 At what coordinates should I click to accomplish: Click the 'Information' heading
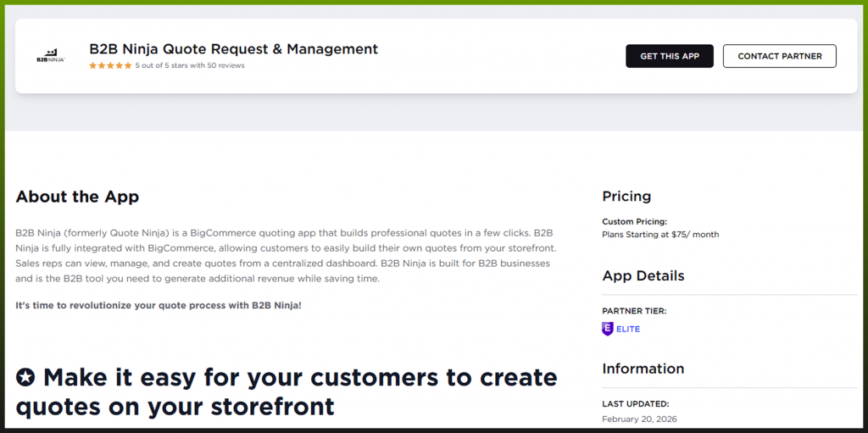tap(643, 369)
